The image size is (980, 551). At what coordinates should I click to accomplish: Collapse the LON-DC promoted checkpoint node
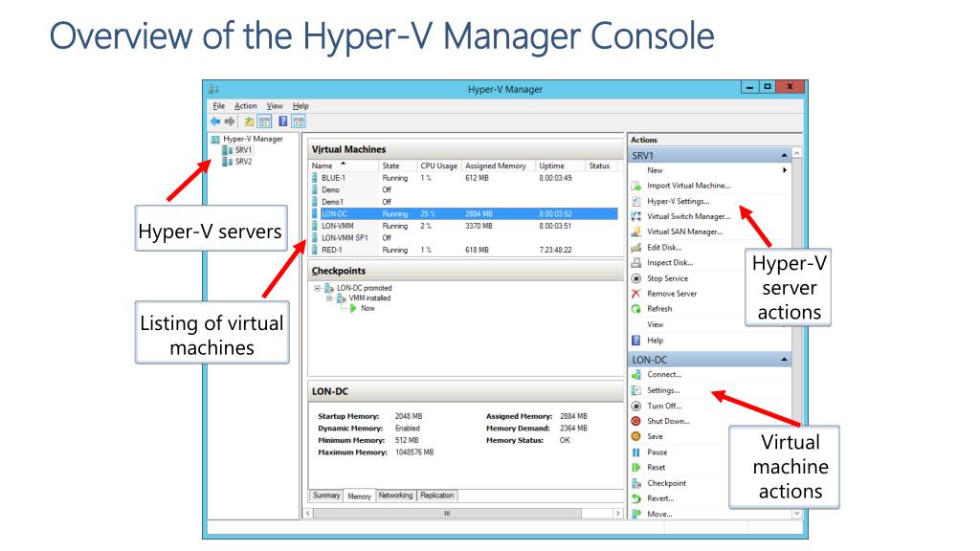click(317, 288)
